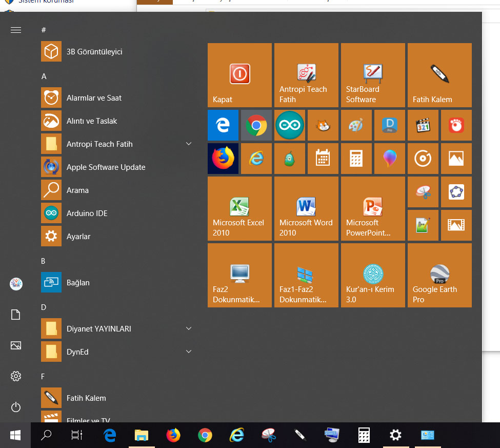This screenshot has width=500, height=448.
Task: Launch the Antropi Teach Fatih tile
Action: click(x=306, y=75)
